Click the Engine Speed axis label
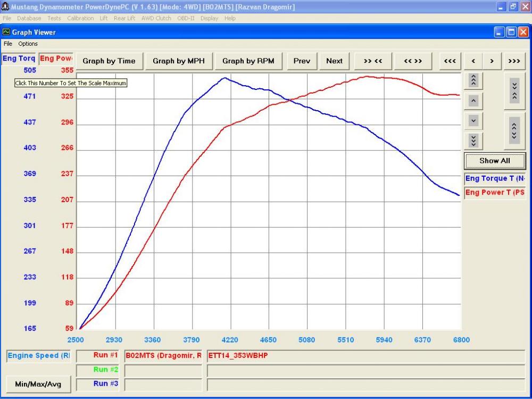The width and height of the screenshot is (532, 399). [x=39, y=356]
